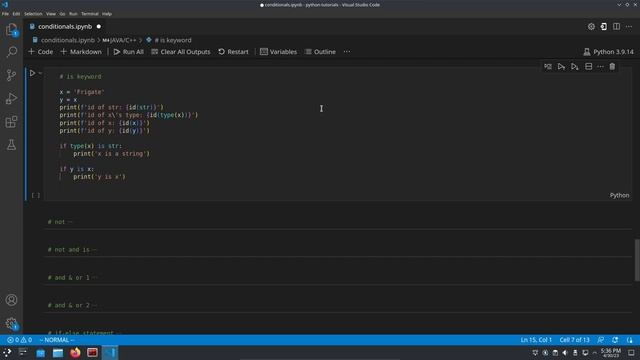Viewport: 640px width, 360px height.
Task: Open notifications bell in status bar
Action: click(615, 340)
